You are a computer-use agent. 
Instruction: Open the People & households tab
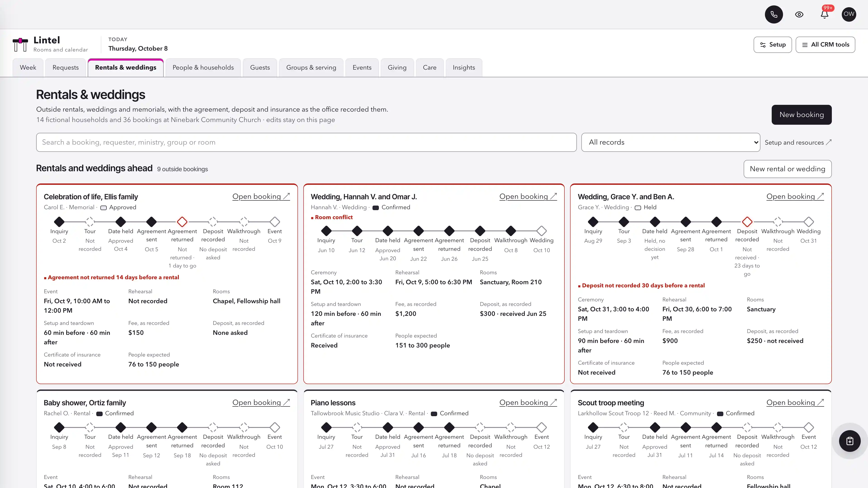(x=203, y=67)
